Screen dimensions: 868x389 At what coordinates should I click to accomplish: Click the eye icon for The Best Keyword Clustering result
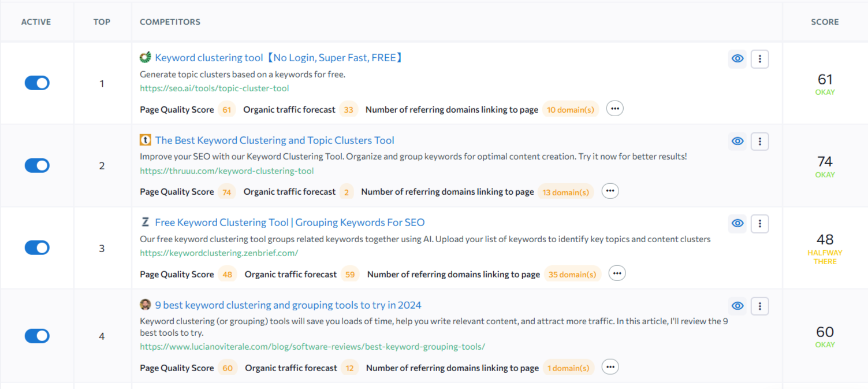pos(737,141)
